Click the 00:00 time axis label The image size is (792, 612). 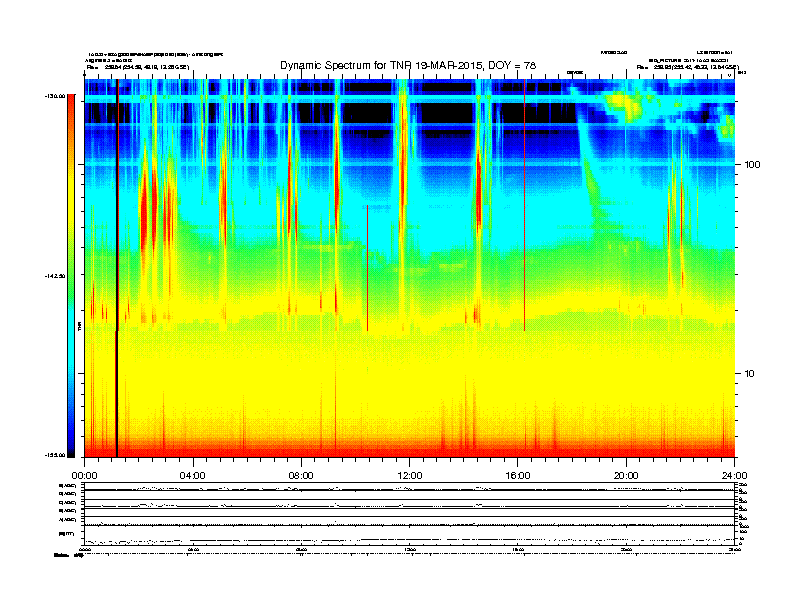pos(84,476)
